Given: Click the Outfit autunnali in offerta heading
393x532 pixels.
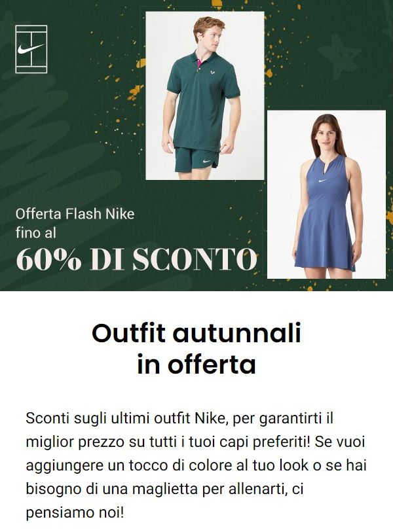Looking at the screenshot, I should 196,348.
